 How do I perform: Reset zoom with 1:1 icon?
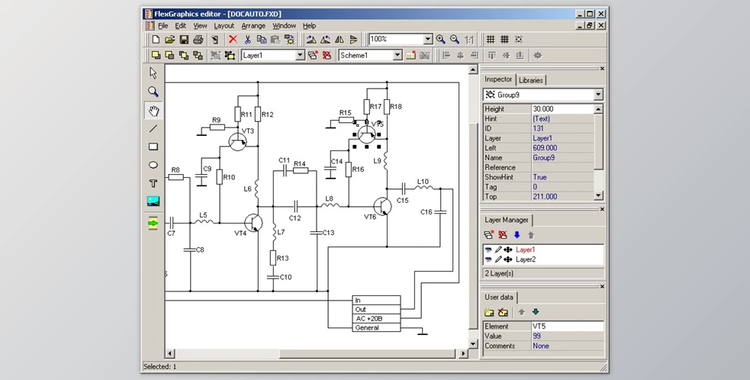click(469, 39)
